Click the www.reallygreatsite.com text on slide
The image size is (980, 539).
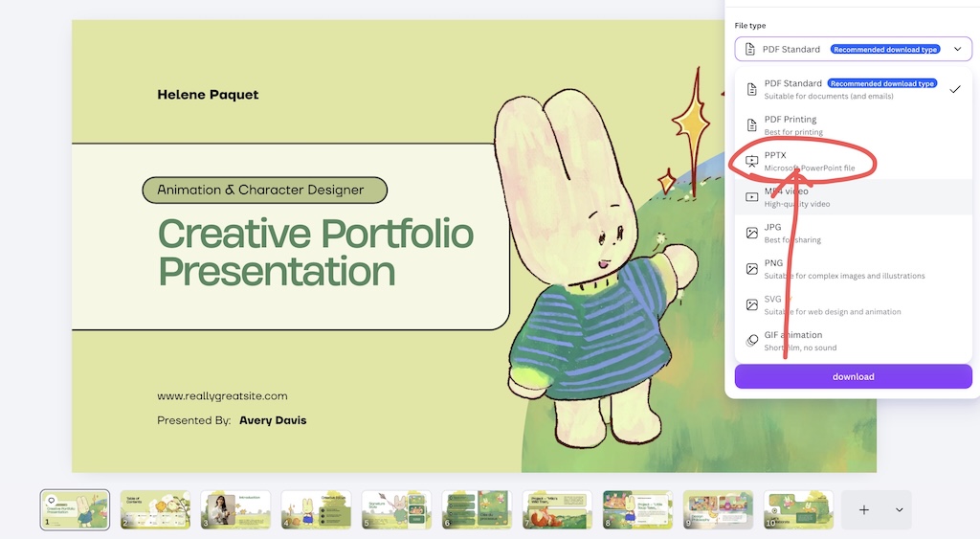pyautogui.click(x=222, y=395)
